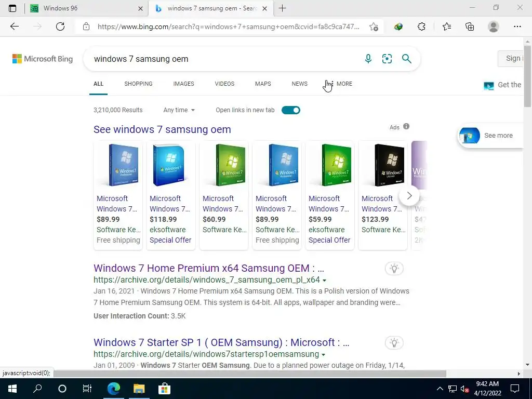Open the Extensions puzzle icon
This screenshot has height=399, width=532.
[x=421, y=26]
